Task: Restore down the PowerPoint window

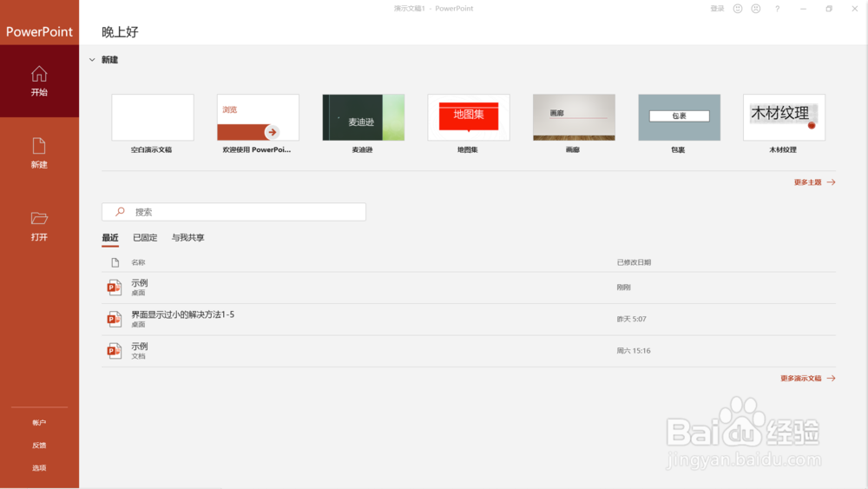Action: 829,9
